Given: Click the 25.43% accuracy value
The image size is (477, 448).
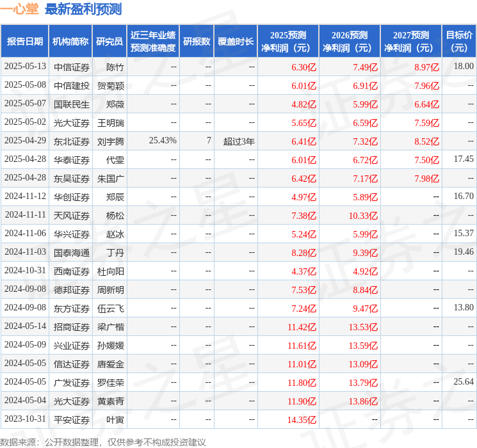Looking at the screenshot, I should click(163, 141).
